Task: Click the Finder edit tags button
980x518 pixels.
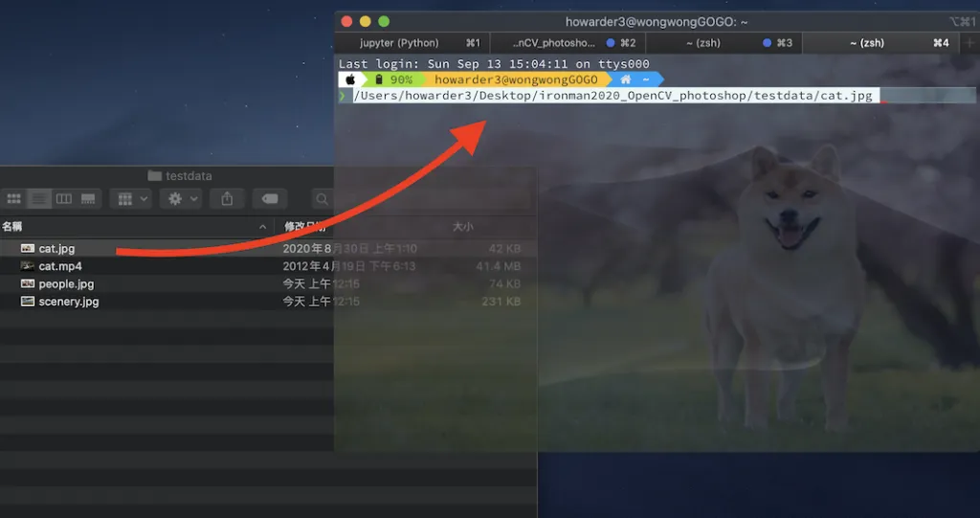Action: click(270, 199)
